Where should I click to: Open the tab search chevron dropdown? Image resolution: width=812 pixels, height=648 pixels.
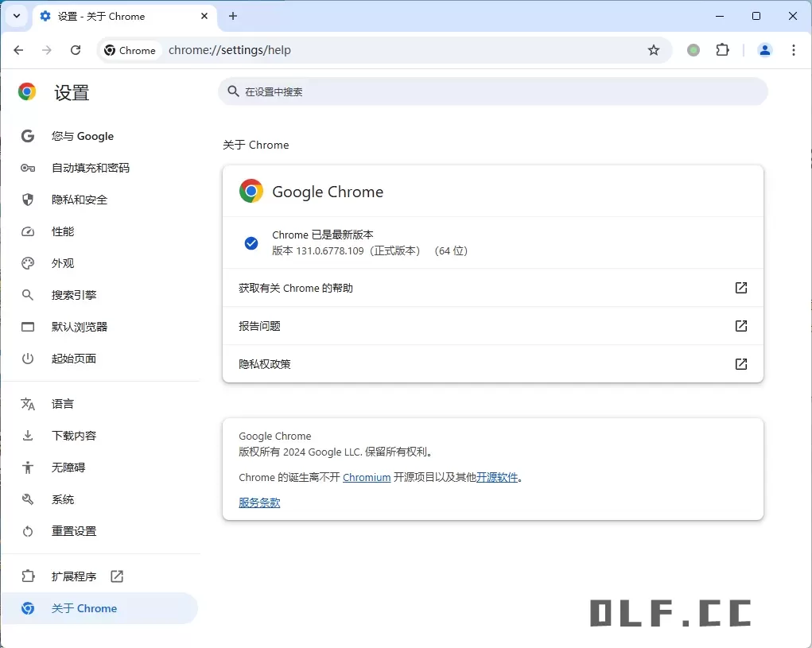(16, 16)
